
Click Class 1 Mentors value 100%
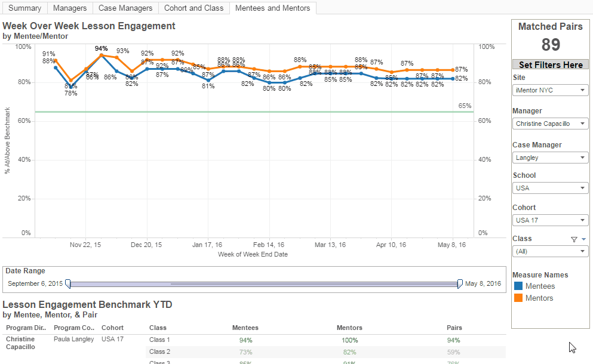(349, 340)
